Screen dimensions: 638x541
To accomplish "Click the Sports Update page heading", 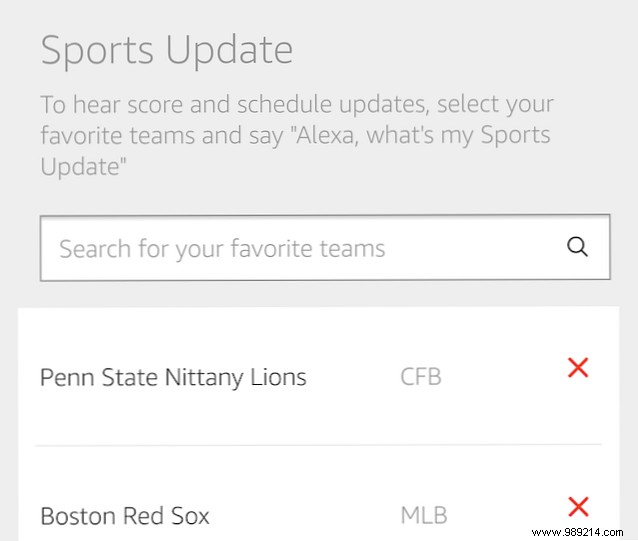I will pos(167,50).
